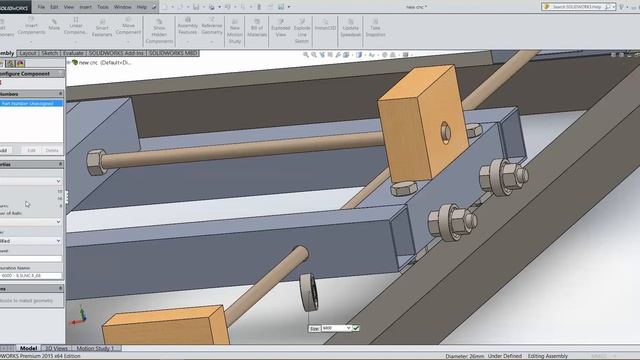
Task: Click Linear Component Pattern tool
Action: point(76,25)
